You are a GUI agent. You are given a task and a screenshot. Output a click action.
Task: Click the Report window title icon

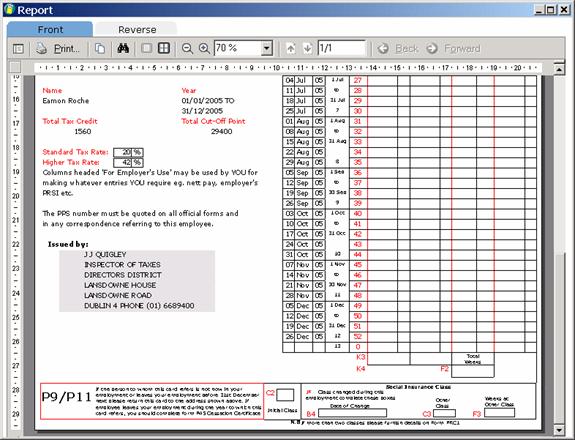pos(9,9)
